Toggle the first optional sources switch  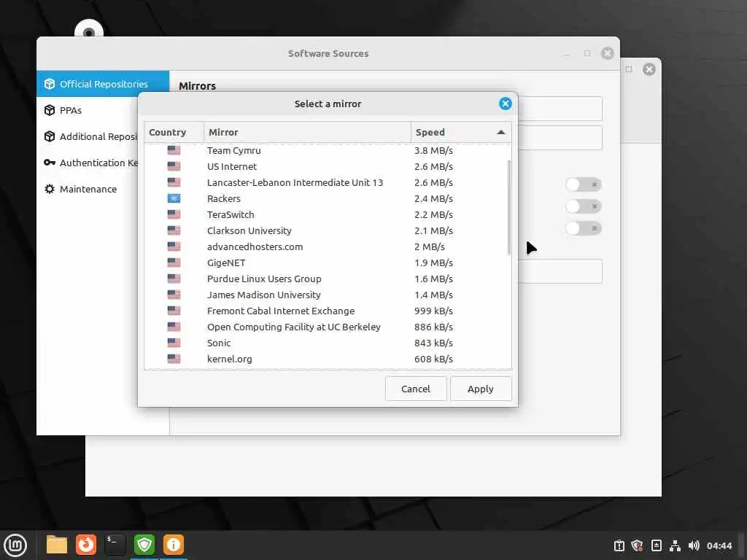[x=584, y=184]
